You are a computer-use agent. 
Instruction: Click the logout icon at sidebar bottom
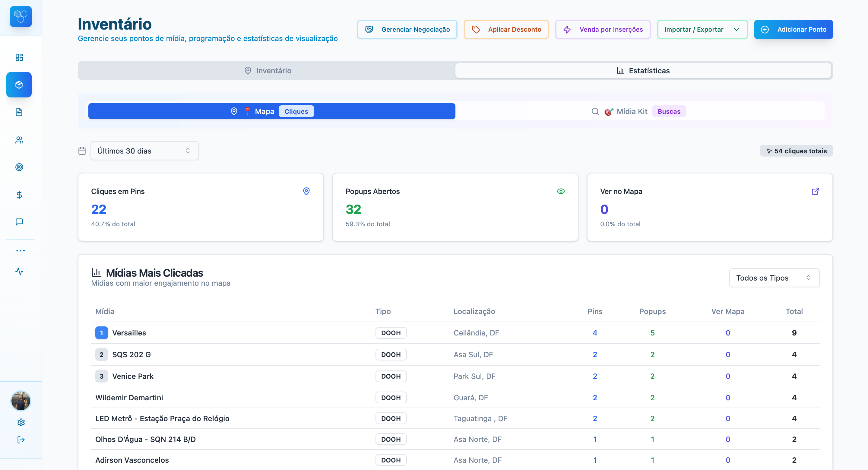(x=21, y=440)
